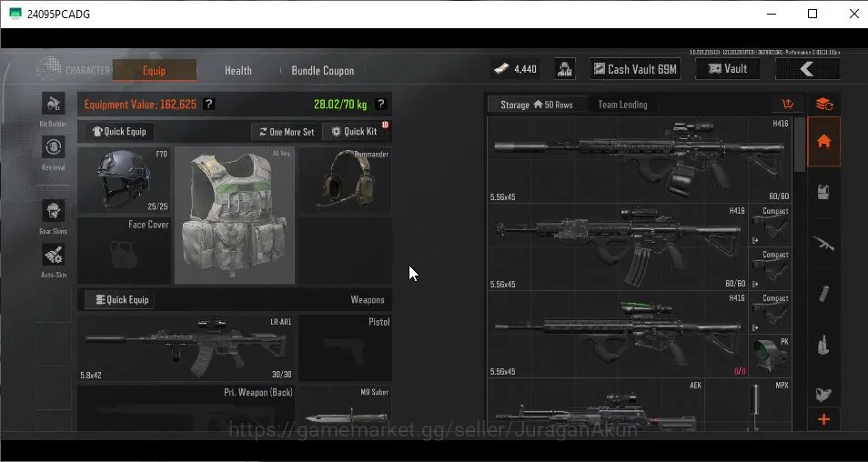Click the Weapons section label
Screen dimensions: 868x462
[x=367, y=300]
